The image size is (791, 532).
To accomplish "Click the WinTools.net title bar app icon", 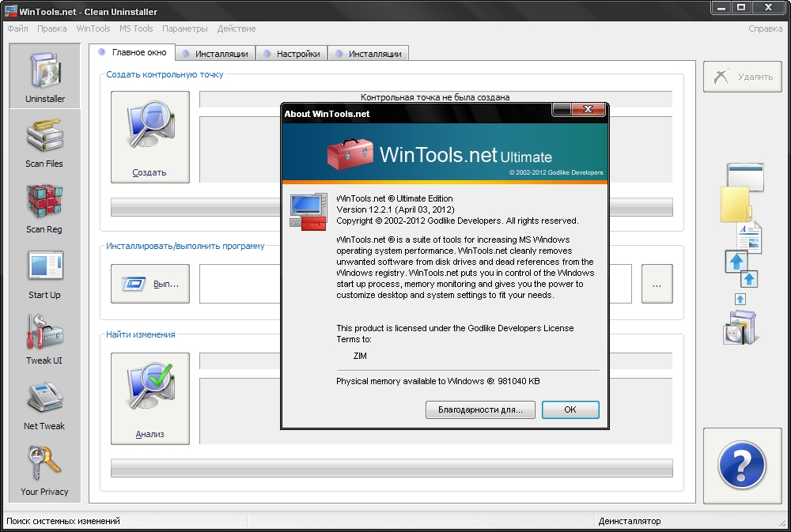I will (x=10, y=10).
